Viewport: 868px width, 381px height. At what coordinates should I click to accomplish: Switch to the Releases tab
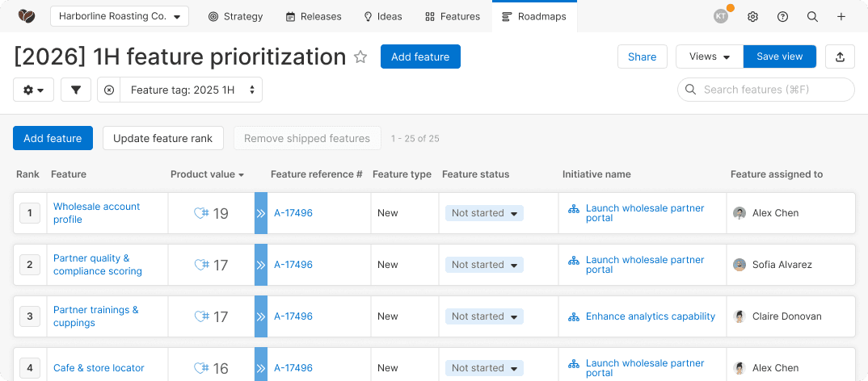point(314,16)
